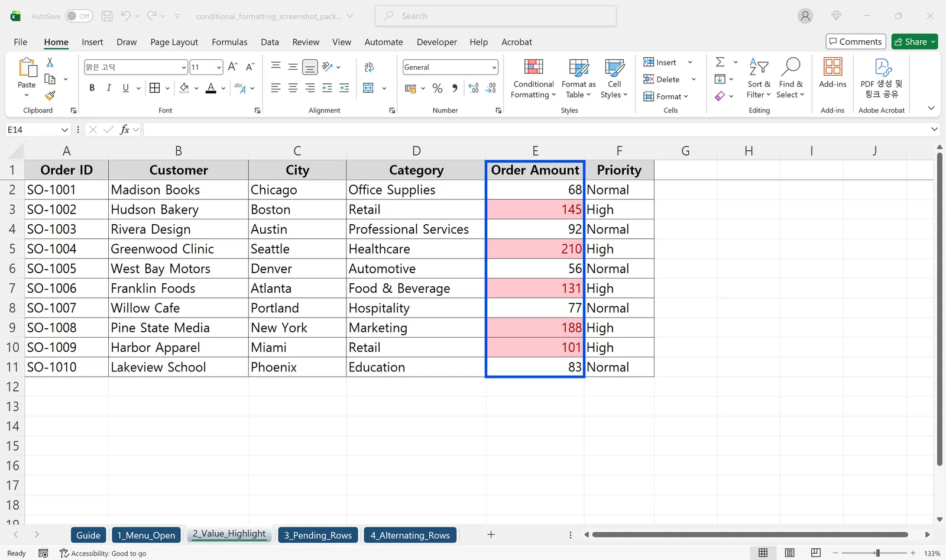Click Insert Function fx icon
This screenshot has height=560, width=946.
coord(124,130)
